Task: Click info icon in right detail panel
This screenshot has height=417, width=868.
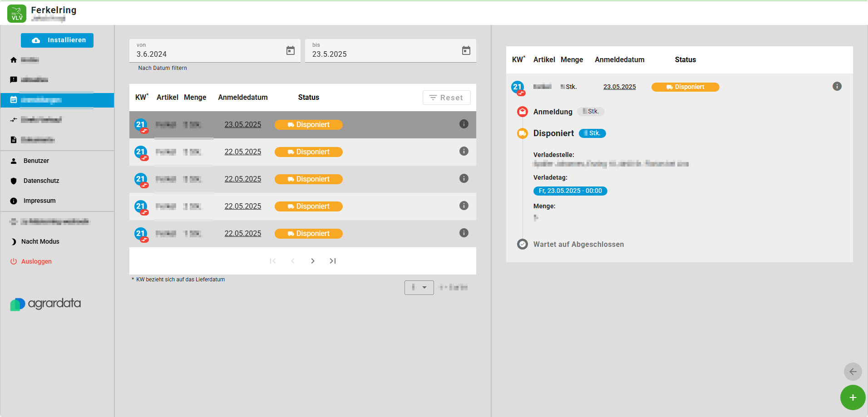Action: coord(837,86)
